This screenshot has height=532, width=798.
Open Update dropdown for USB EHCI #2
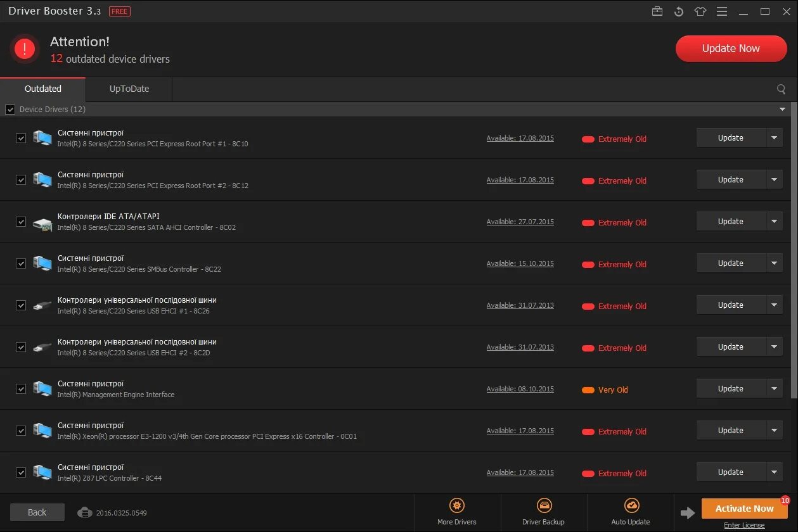774,347
